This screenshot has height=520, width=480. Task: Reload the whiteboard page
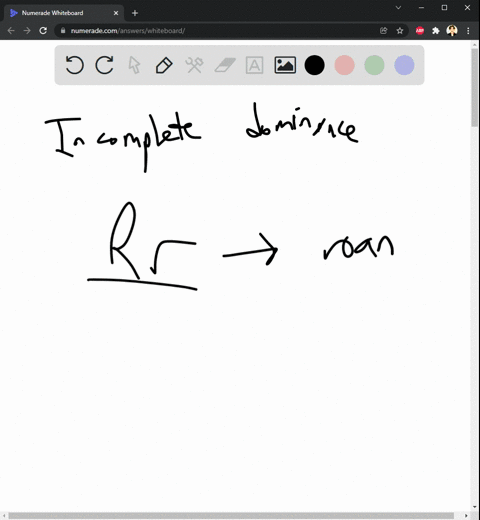pos(43,31)
